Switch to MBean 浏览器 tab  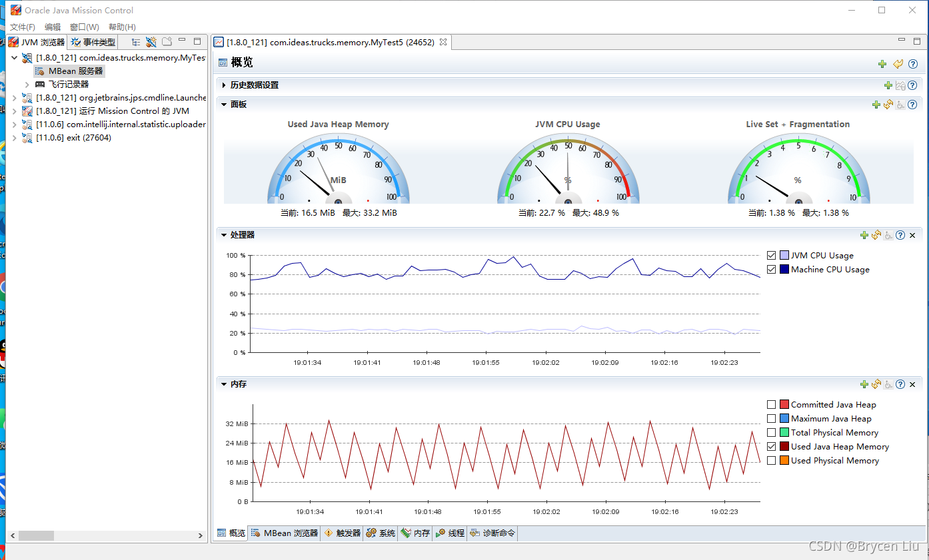(285, 533)
